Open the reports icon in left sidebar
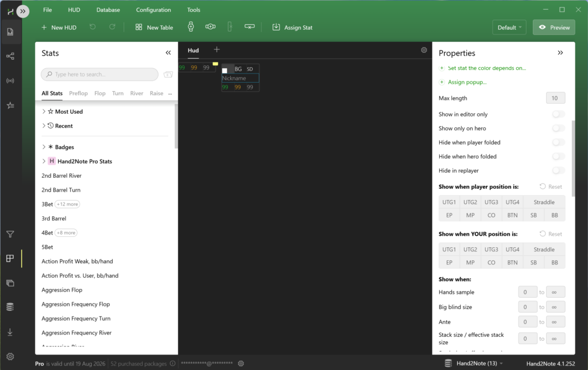Viewport: 588px width, 370px height. point(10,32)
